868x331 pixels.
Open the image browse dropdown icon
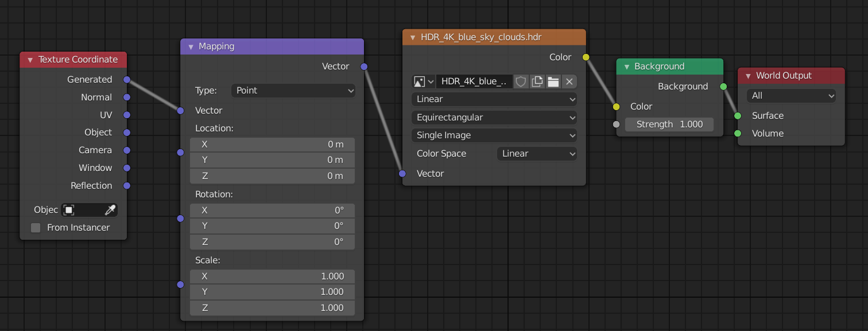point(424,81)
